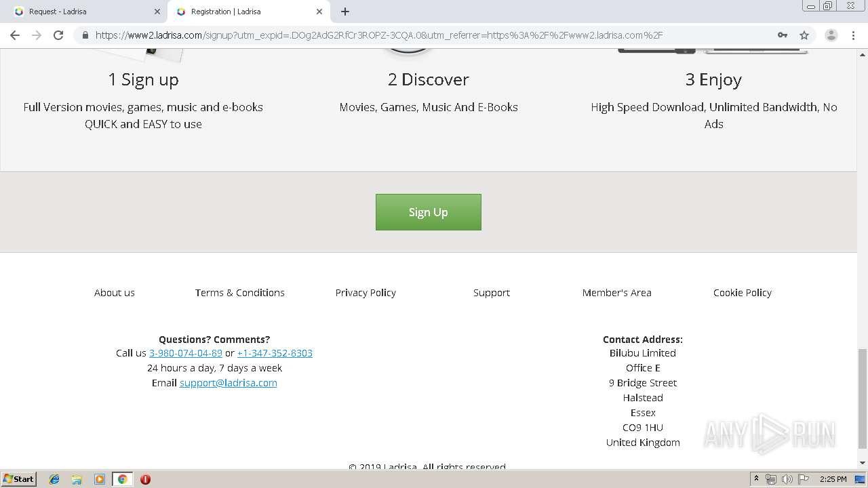Open the Action Center flag icon

click(804, 479)
